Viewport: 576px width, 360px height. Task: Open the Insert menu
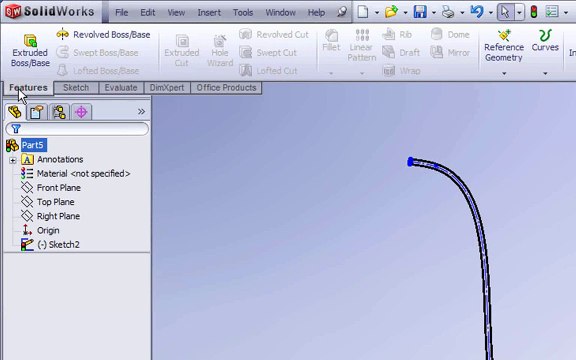click(x=209, y=12)
